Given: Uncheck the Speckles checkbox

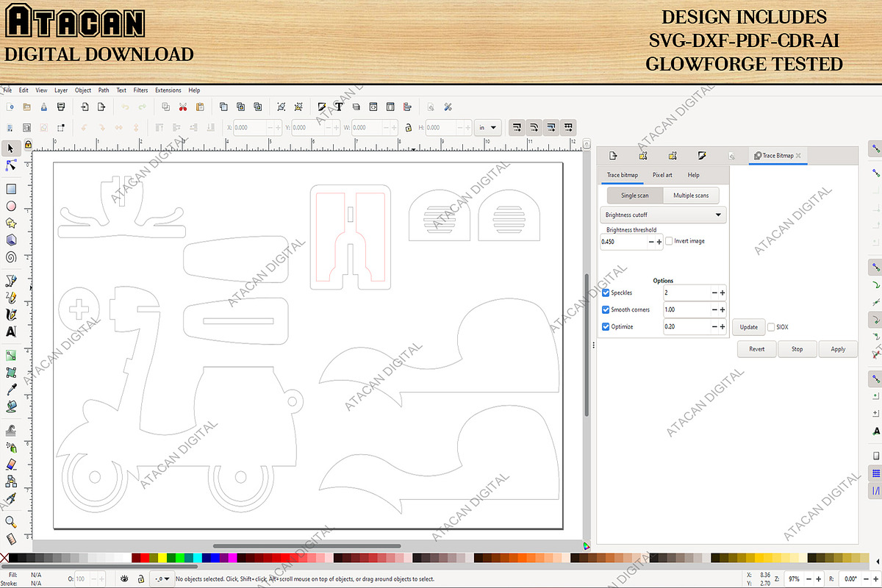Looking at the screenshot, I should [x=606, y=293].
